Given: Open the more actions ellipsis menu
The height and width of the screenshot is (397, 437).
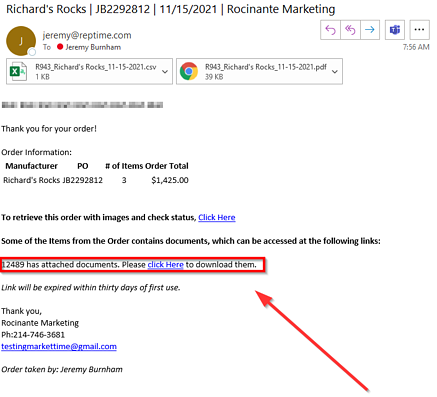Looking at the screenshot, I should (419, 30).
